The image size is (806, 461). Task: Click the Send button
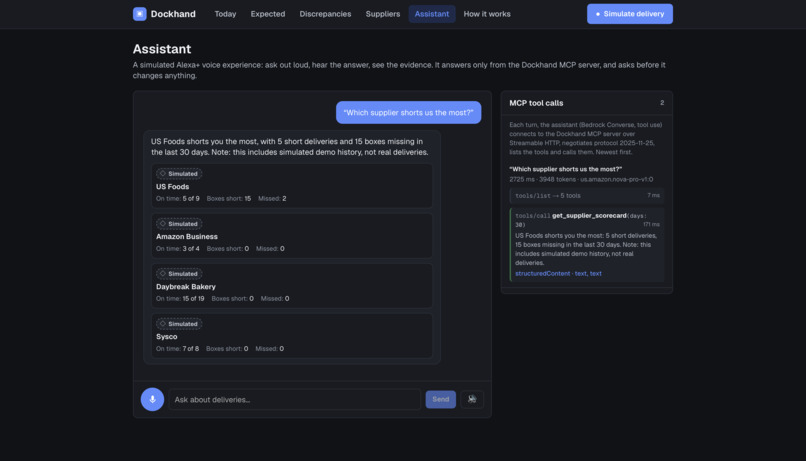tap(441, 399)
